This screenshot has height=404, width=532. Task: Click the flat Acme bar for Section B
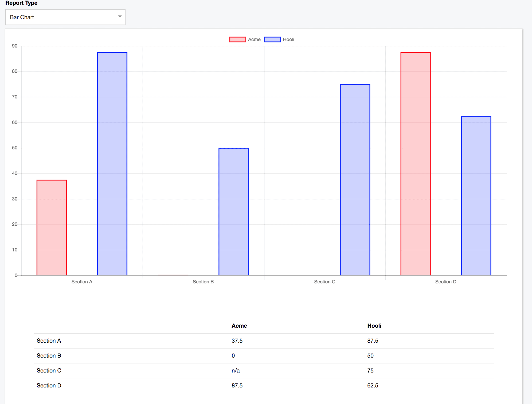[x=173, y=275]
